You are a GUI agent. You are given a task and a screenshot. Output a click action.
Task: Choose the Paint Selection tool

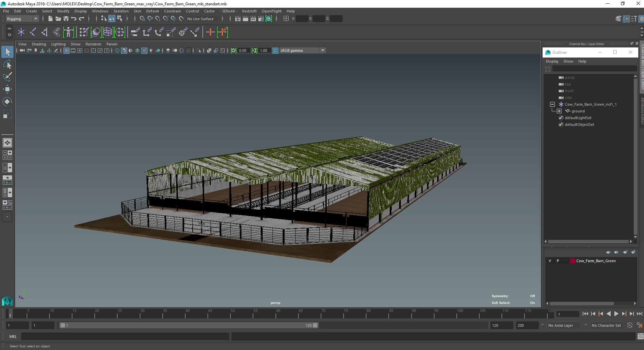click(x=7, y=77)
